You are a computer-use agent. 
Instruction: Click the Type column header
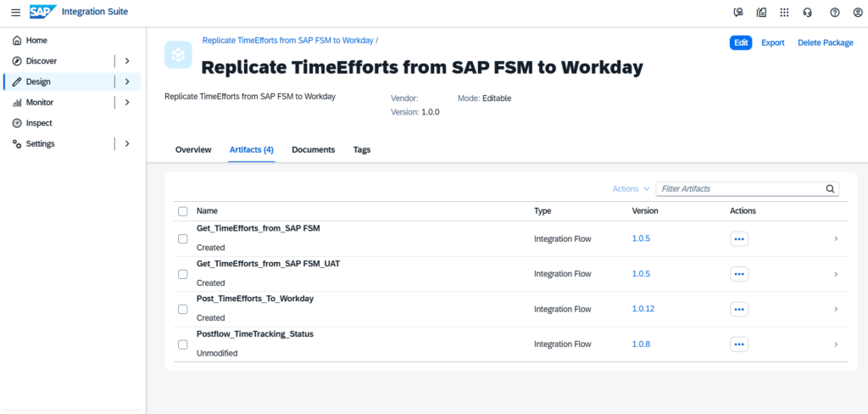pos(542,211)
